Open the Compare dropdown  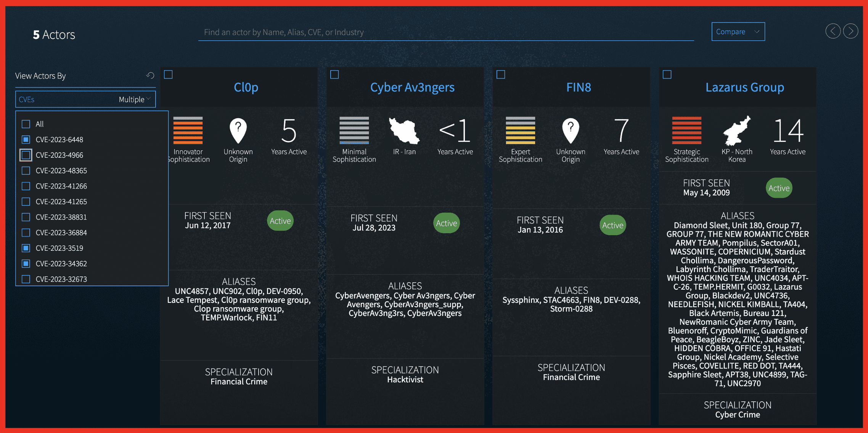(738, 32)
